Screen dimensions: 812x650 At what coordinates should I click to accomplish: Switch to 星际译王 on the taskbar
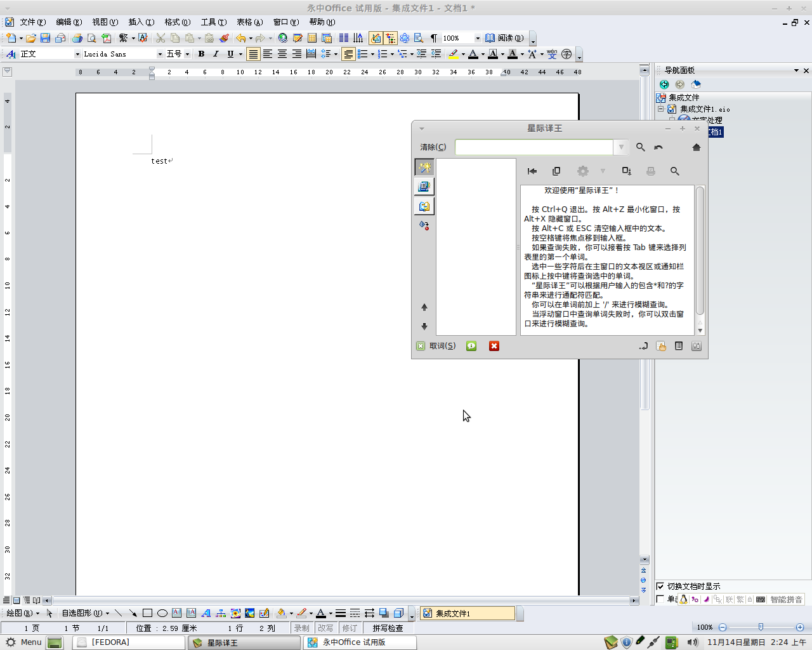[245, 642]
